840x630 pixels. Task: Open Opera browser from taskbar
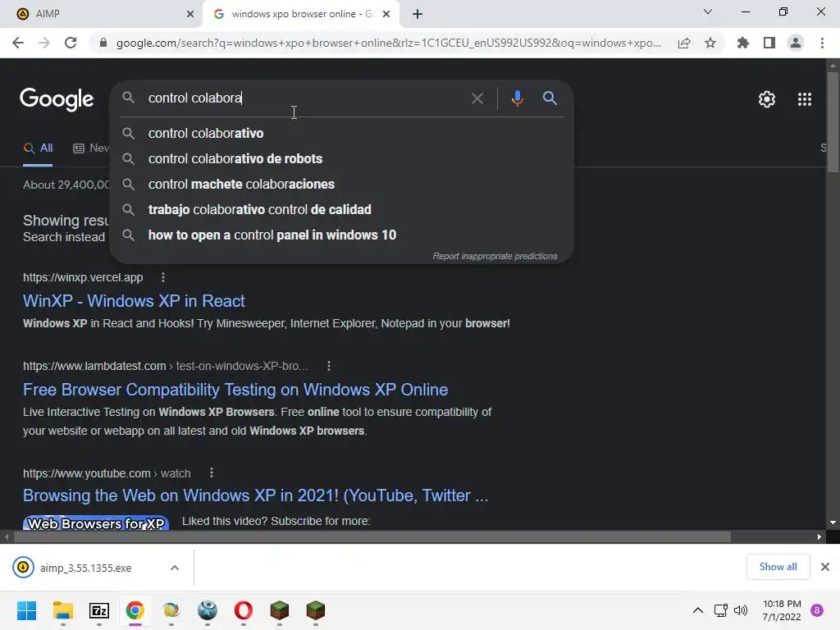(243, 610)
